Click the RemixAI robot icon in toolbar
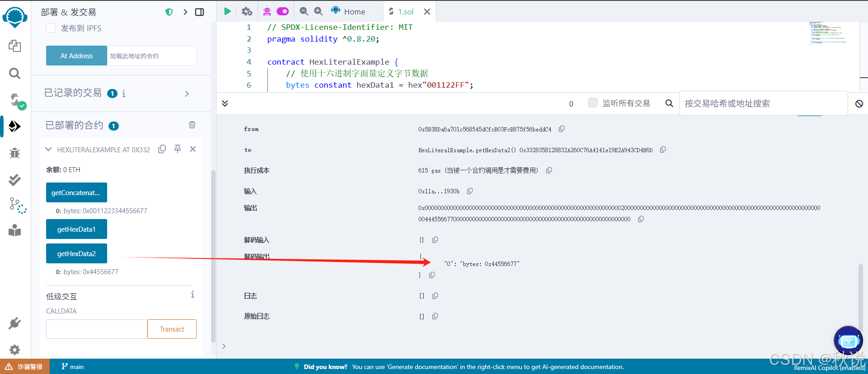Screen dimensions: 868x374 pos(267,11)
